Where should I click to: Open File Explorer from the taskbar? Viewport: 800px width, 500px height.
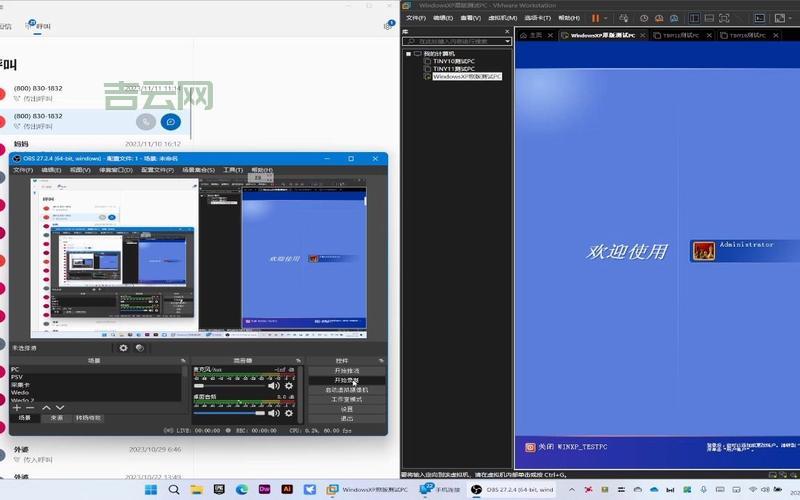[x=196, y=489]
